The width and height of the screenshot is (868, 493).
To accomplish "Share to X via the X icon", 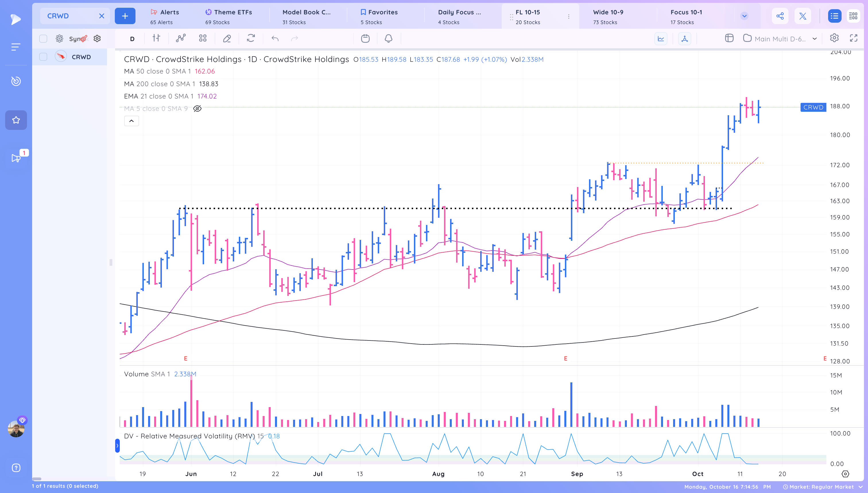I will (x=803, y=16).
